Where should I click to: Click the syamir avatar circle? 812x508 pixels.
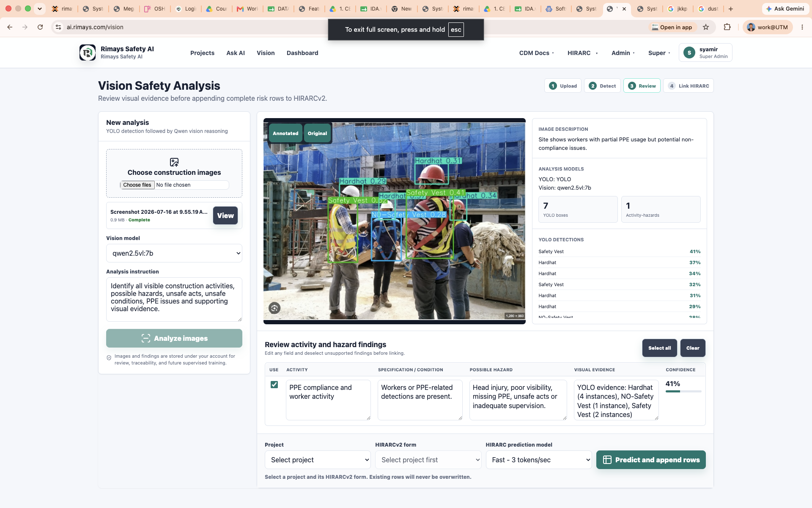(689, 52)
